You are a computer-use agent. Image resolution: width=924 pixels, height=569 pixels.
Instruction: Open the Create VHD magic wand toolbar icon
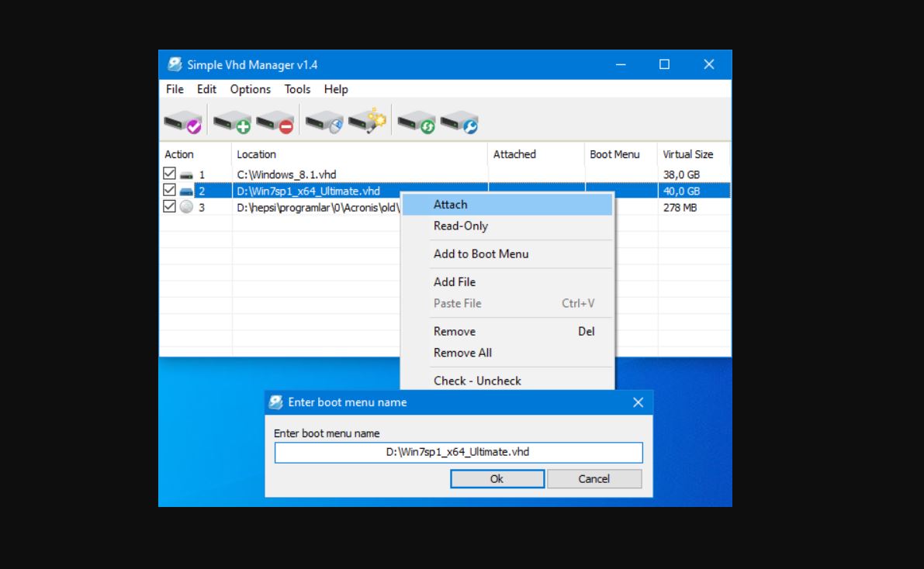tap(367, 122)
